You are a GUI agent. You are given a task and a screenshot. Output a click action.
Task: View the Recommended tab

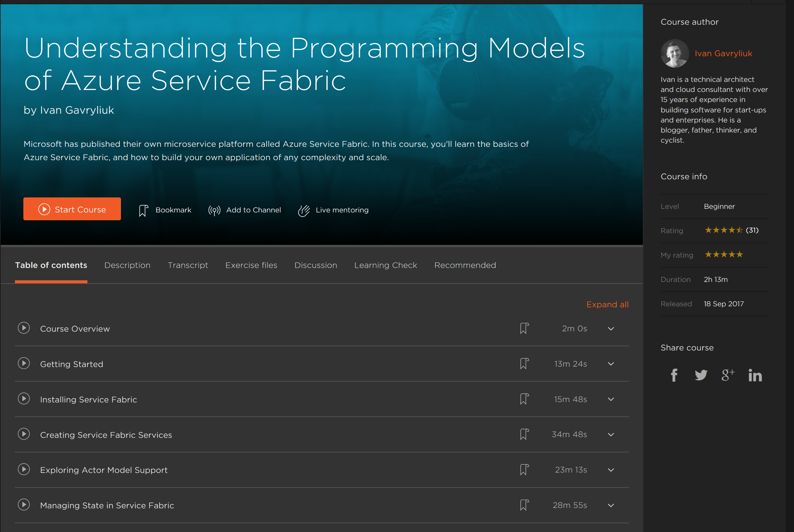click(465, 265)
